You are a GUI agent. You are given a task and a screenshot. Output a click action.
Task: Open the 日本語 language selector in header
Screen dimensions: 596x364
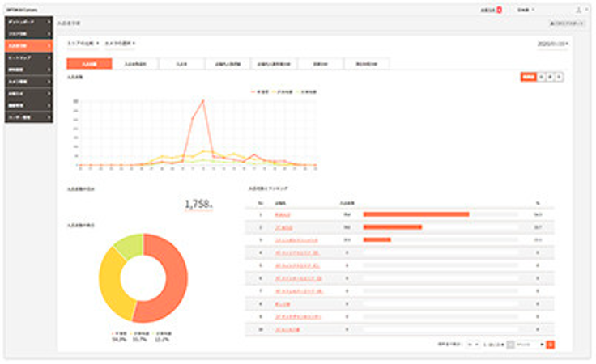(529, 10)
